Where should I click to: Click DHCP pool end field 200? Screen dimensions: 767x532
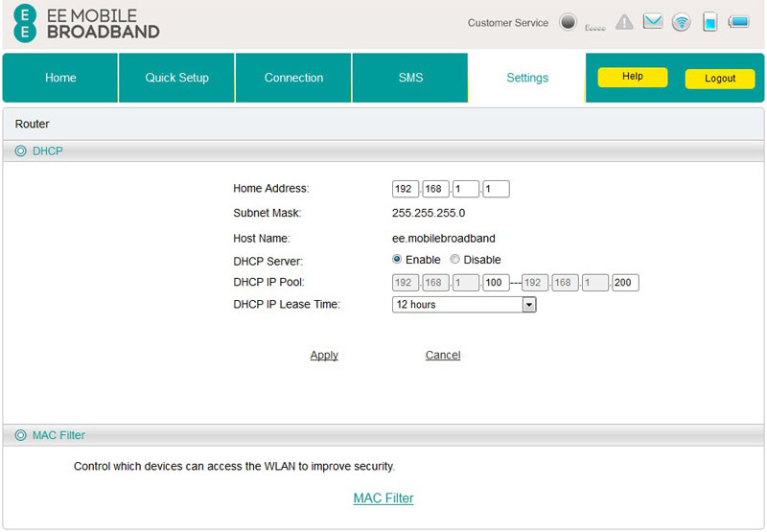point(625,283)
